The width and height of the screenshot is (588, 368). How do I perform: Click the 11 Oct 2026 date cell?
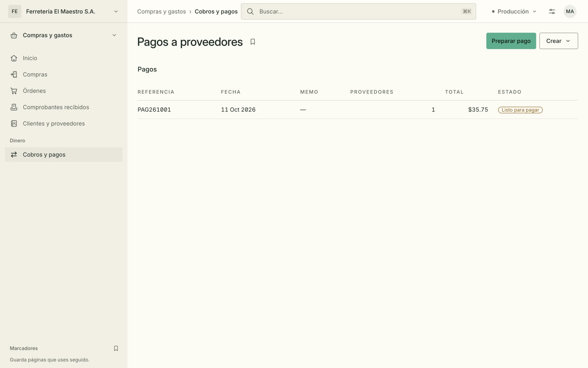click(238, 109)
